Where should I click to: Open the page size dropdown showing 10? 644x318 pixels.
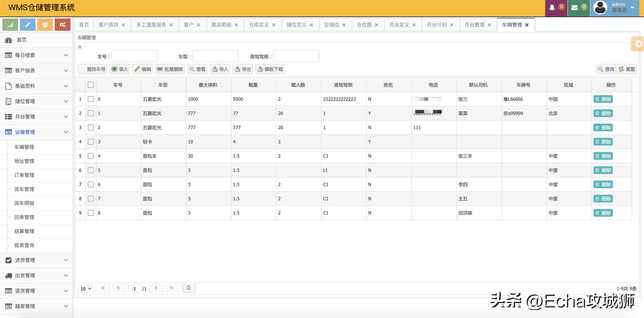tap(86, 289)
